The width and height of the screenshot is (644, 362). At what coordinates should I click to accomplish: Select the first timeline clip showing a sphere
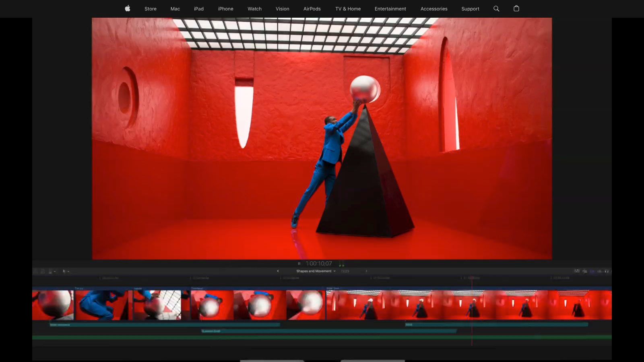(53, 304)
